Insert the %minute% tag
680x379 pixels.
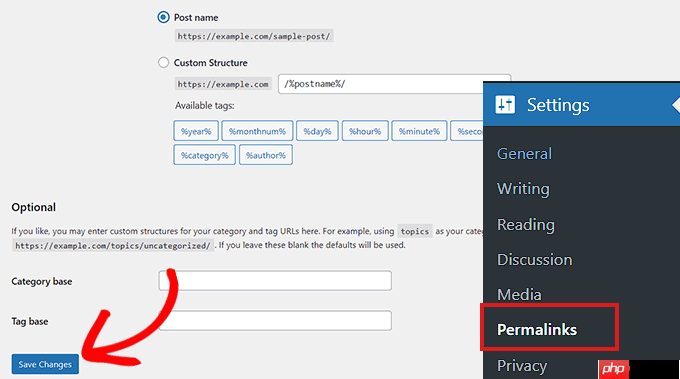tap(419, 131)
